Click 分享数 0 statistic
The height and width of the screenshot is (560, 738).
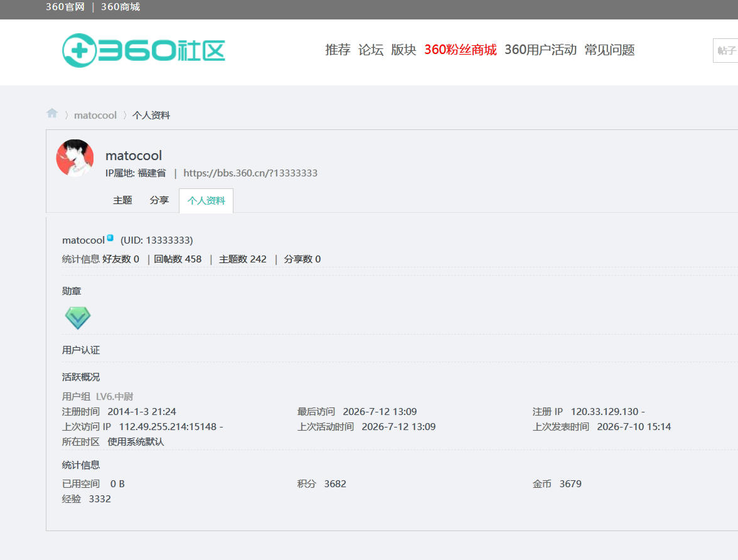pyautogui.click(x=302, y=259)
